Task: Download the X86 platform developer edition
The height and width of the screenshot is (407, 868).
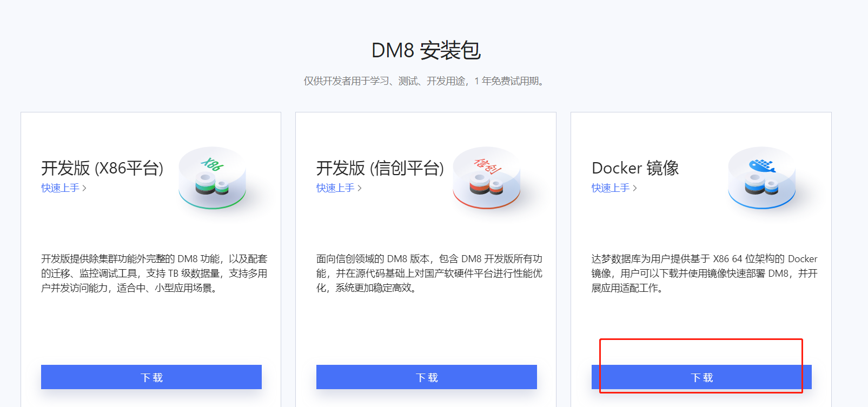Action: 151,377
